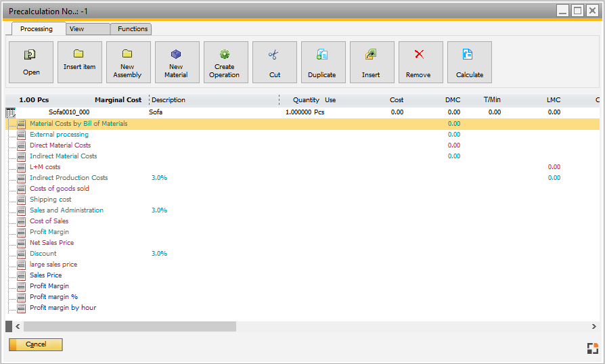Switch to the View tab

[x=77, y=29]
